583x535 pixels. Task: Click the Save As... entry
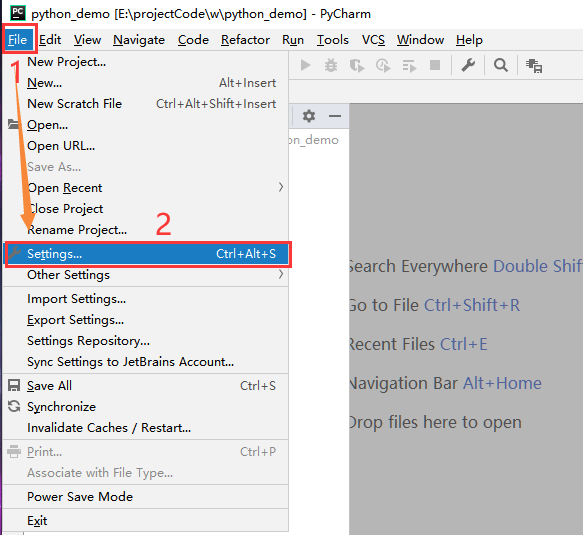click(146, 167)
